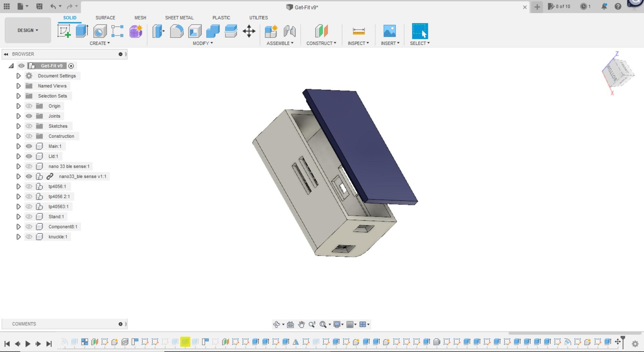Click the Extrude tool icon
The height and width of the screenshot is (352, 644).
click(x=82, y=31)
